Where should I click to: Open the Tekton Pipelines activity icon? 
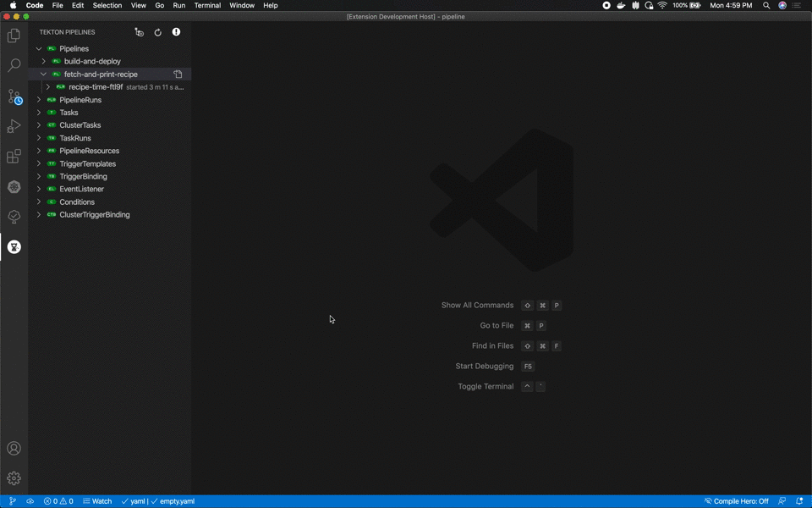click(14, 246)
